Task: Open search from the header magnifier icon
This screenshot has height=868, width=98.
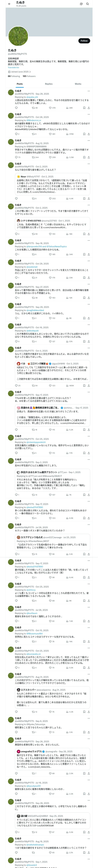Action: pyautogui.click(x=88, y=4)
